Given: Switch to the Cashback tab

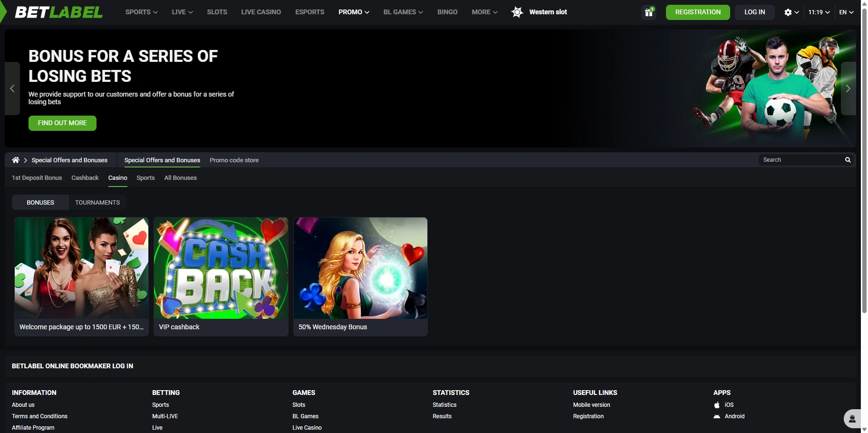Looking at the screenshot, I should pyautogui.click(x=85, y=178).
